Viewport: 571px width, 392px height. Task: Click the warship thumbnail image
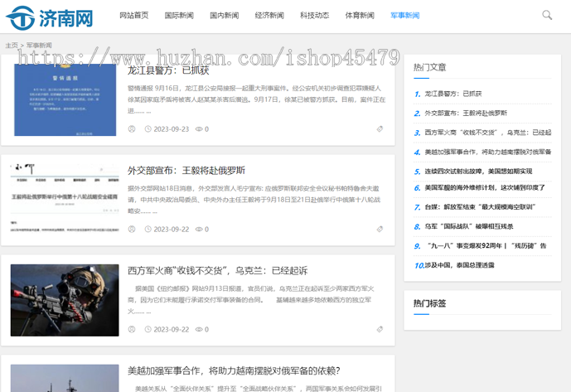65,378
